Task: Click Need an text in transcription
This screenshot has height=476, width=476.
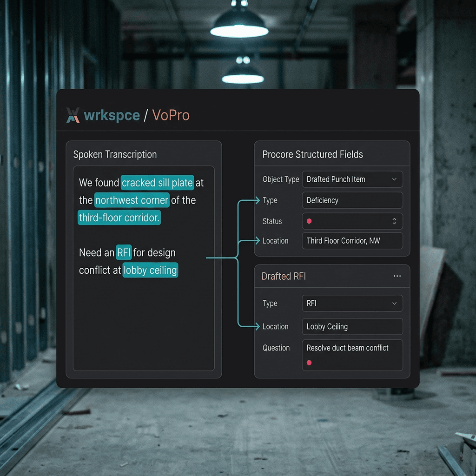Action: (x=97, y=252)
